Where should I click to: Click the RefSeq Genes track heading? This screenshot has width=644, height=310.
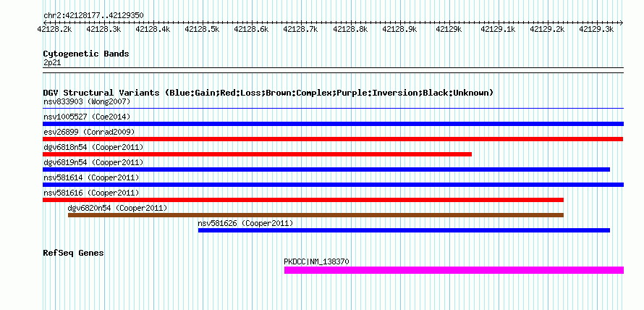pyautogui.click(x=74, y=253)
